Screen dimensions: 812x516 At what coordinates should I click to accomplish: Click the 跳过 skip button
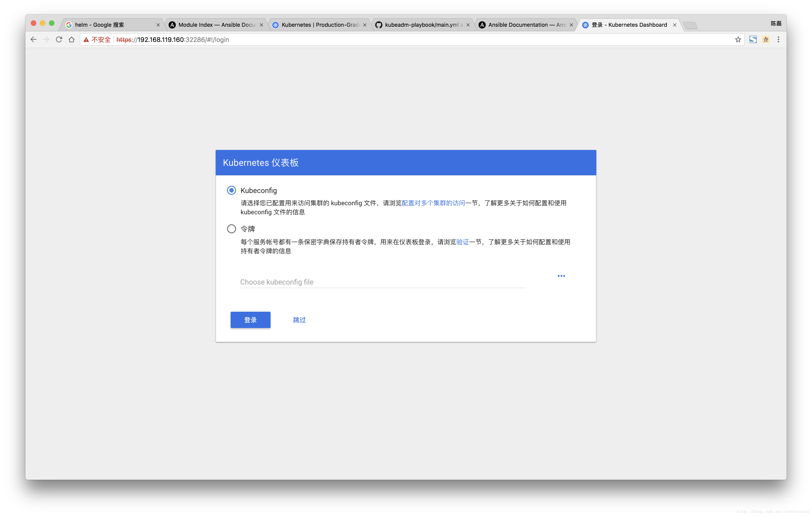[299, 320]
